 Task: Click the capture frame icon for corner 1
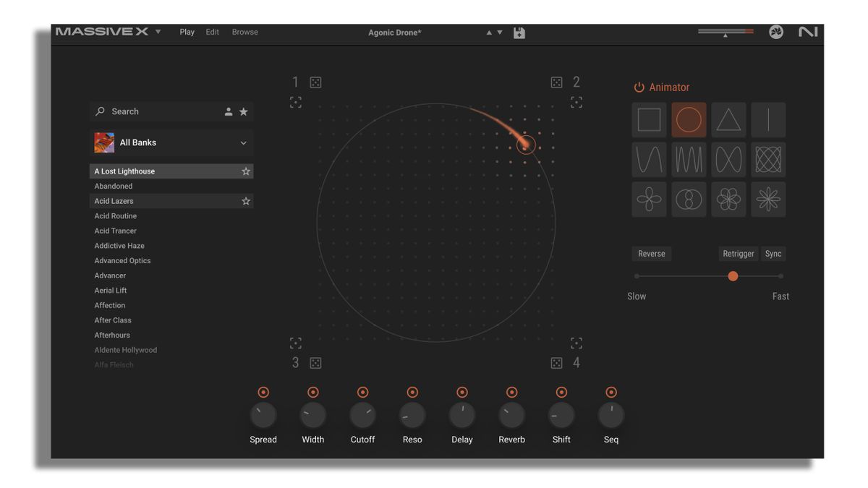point(296,103)
